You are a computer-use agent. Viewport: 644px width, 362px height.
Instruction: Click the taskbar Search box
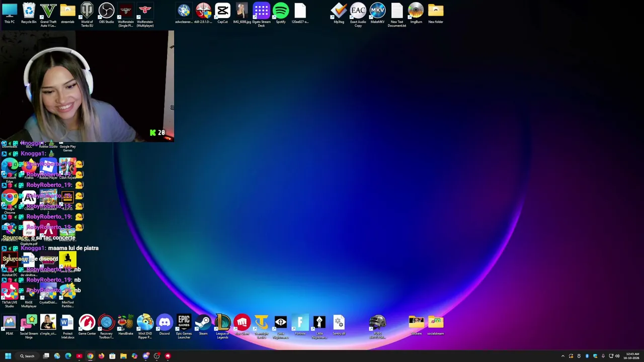point(27,356)
